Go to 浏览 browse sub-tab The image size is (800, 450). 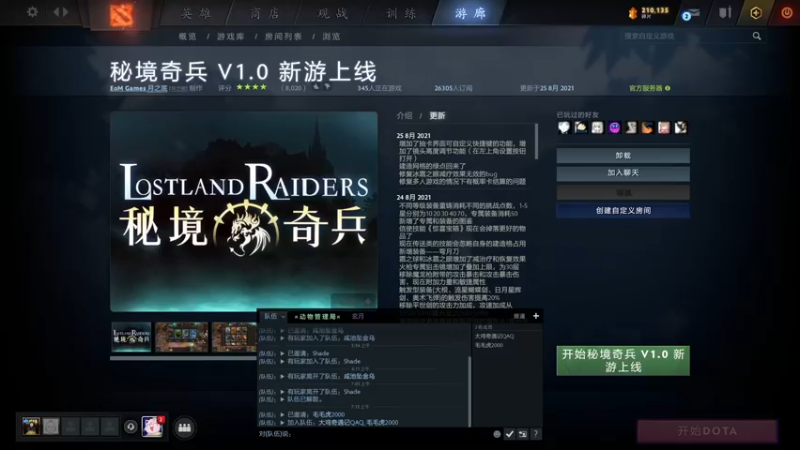point(331,36)
